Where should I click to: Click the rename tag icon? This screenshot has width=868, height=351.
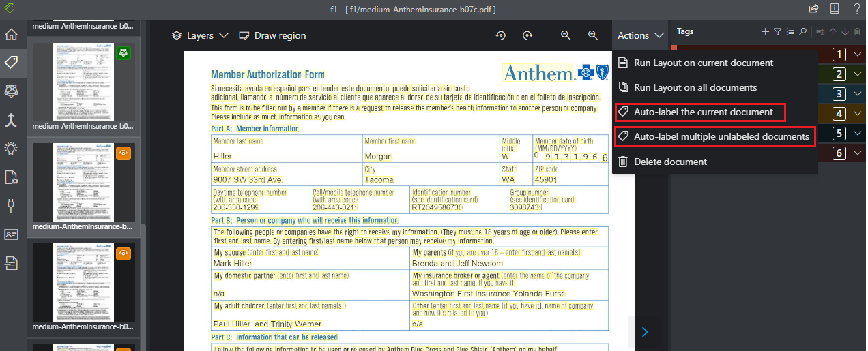coord(820,31)
